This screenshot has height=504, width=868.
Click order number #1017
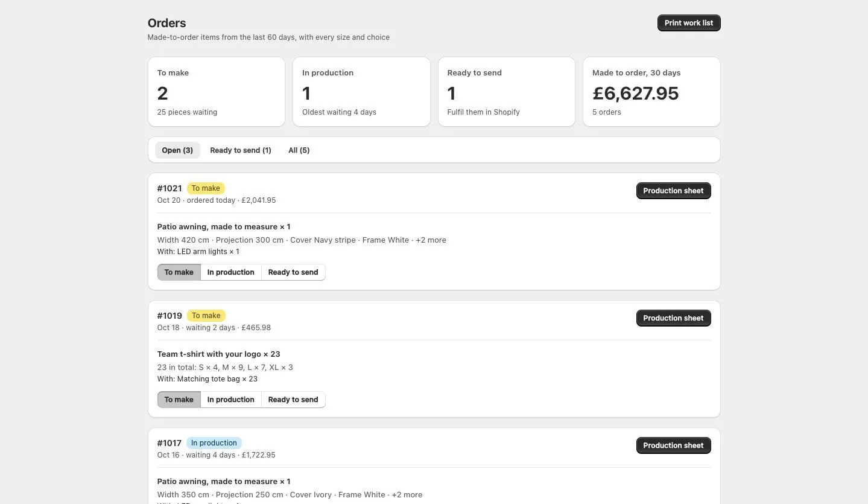(169, 443)
